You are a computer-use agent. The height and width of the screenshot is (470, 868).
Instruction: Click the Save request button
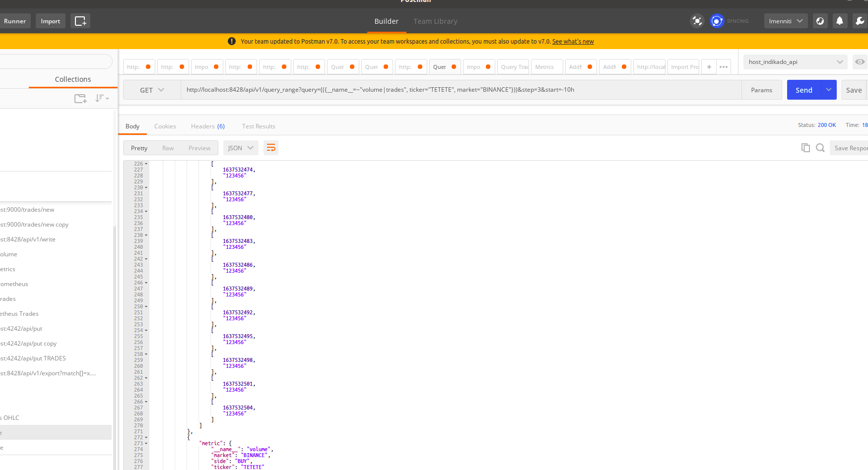click(x=854, y=90)
